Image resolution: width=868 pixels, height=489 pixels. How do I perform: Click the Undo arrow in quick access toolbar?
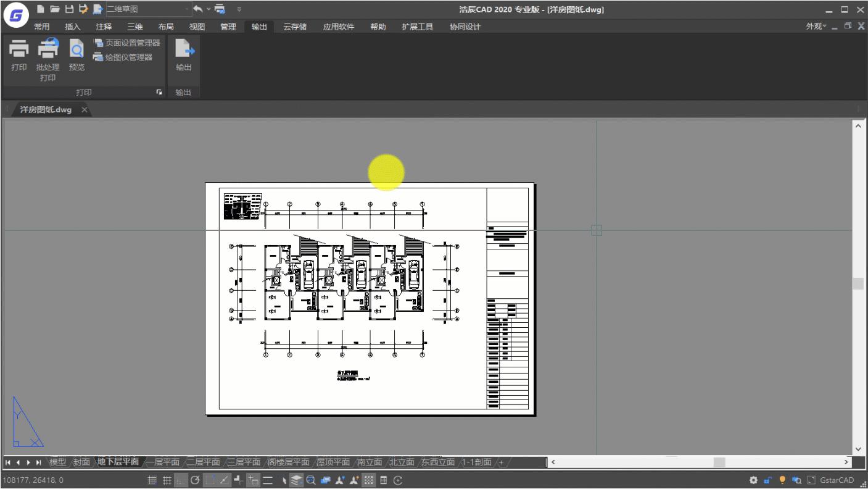tap(198, 9)
